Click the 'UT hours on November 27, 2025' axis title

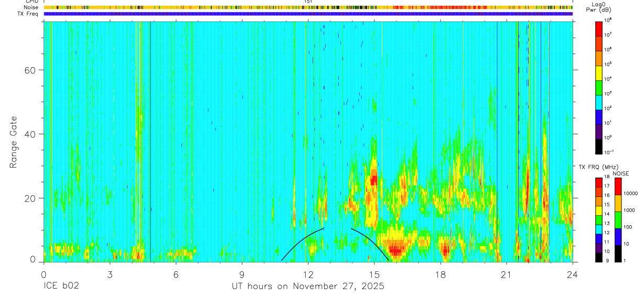308,287
